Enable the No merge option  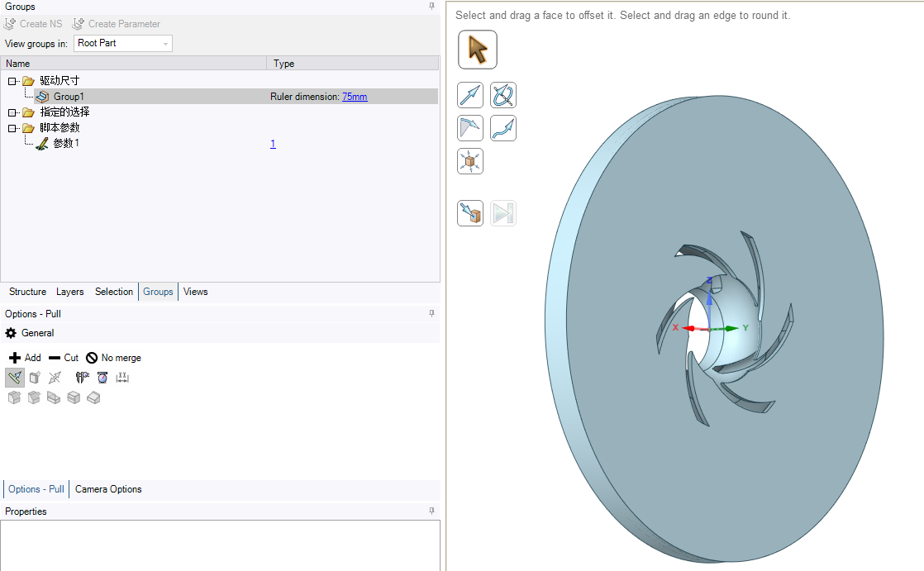tap(113, 358)
